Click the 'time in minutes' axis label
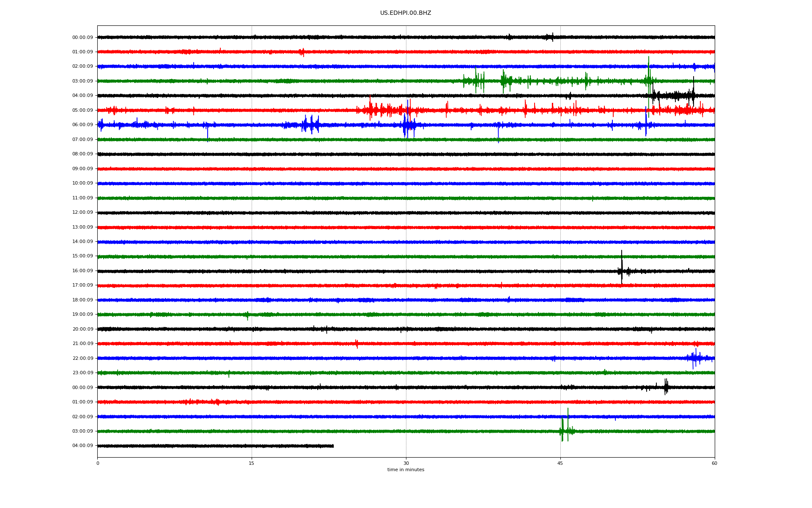Image resolution: width=812 pixels, height=508 pixels. click(406, 470)
